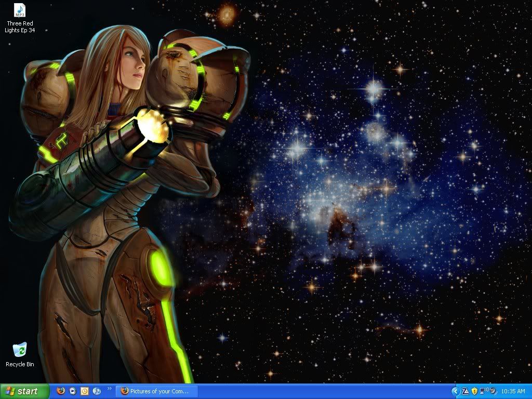Image resolution: width=532 pixels, height=399 pixels.
Task: Click the 10:35 AM taskbar clock
Action: click(x=513, y=391)
